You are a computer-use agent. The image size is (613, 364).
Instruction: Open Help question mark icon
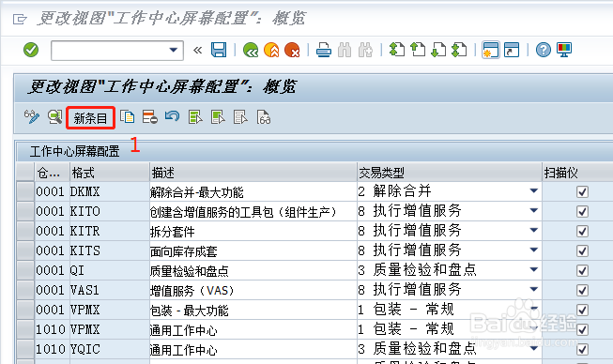[x=543, y=50]
